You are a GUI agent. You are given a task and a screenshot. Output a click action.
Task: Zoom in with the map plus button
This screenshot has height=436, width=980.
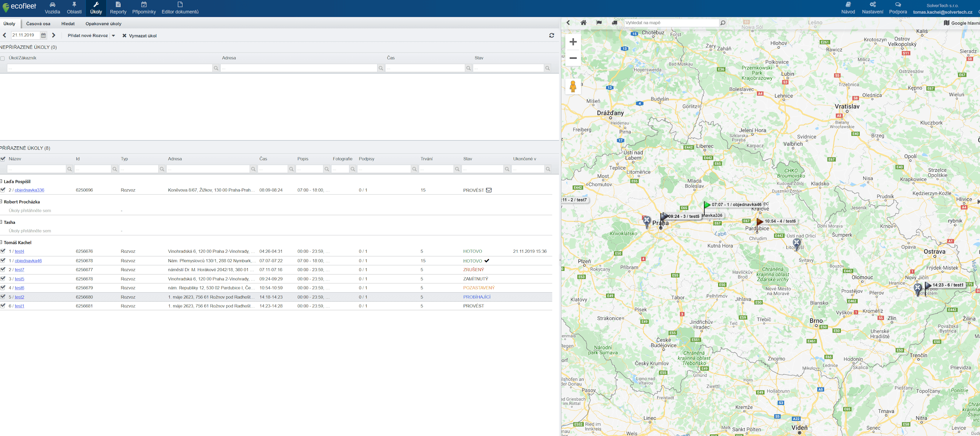point(573,42)
